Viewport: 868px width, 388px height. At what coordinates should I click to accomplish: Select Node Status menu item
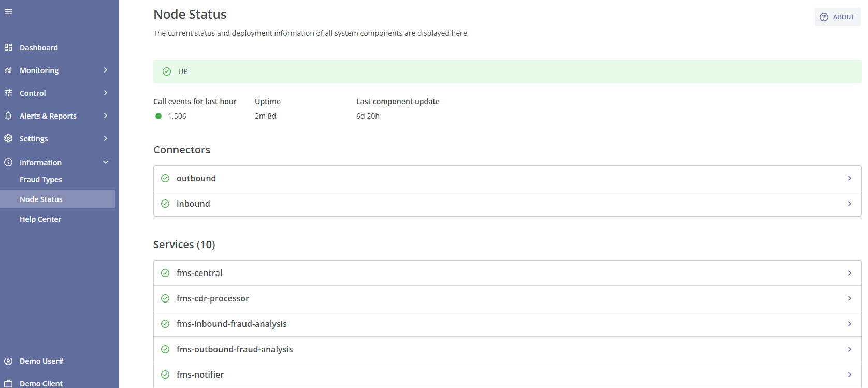click(x=41, y=199)
